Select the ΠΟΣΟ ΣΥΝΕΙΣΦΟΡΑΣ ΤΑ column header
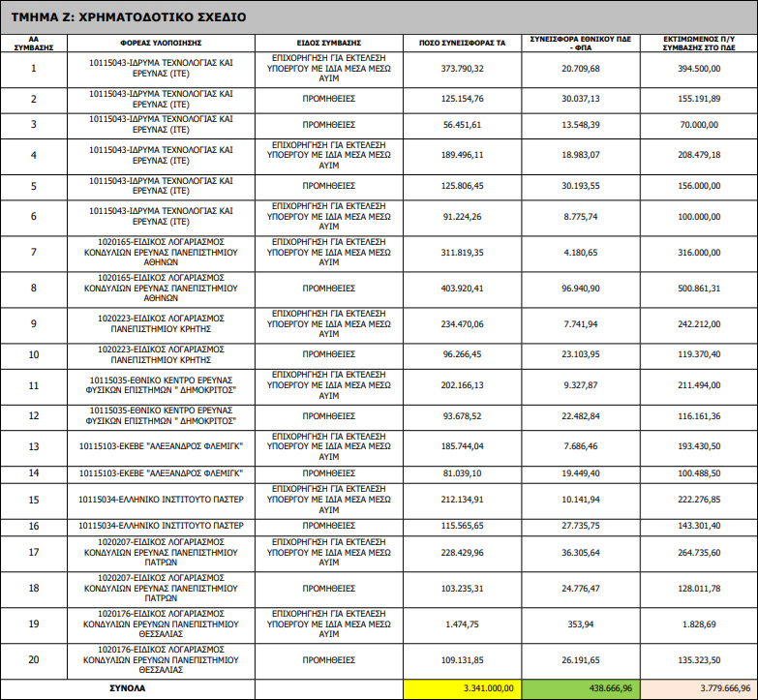The height and width of the screenshot is (700, 758). [462, 44]
